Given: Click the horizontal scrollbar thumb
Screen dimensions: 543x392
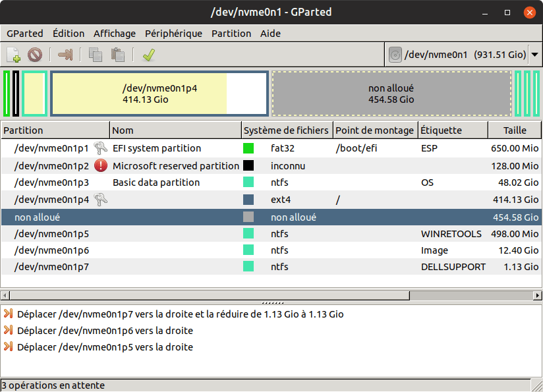Looking at the screenshot, I should click(x=210, y=295).
